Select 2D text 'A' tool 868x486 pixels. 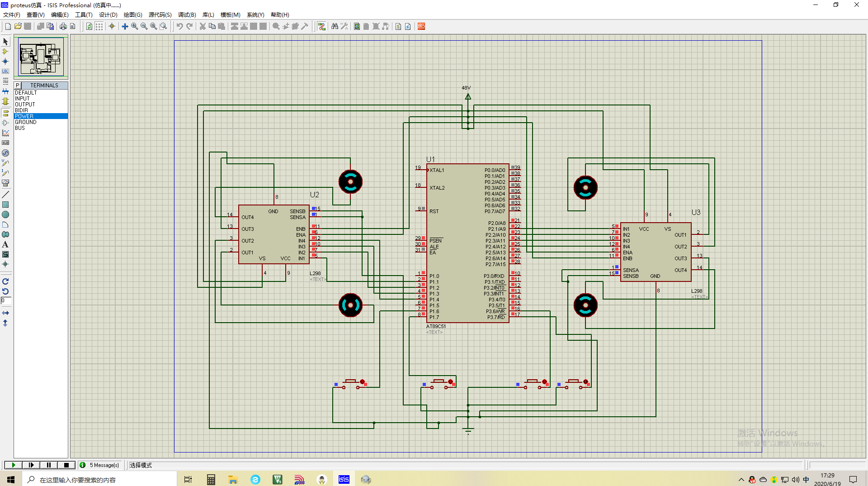coord(5,244)
